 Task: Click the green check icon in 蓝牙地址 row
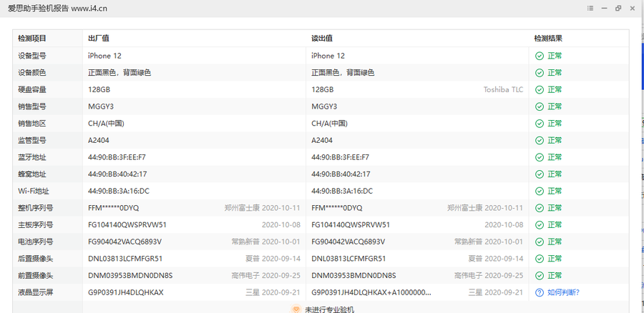[540, 157]
